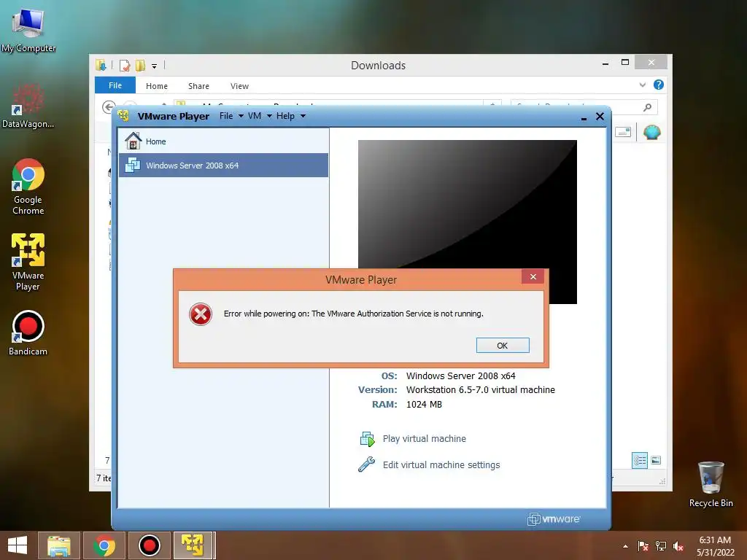Click Edit virtual machine settings link
This screenshot has width=747, height=560.
(x=441, y=464)
